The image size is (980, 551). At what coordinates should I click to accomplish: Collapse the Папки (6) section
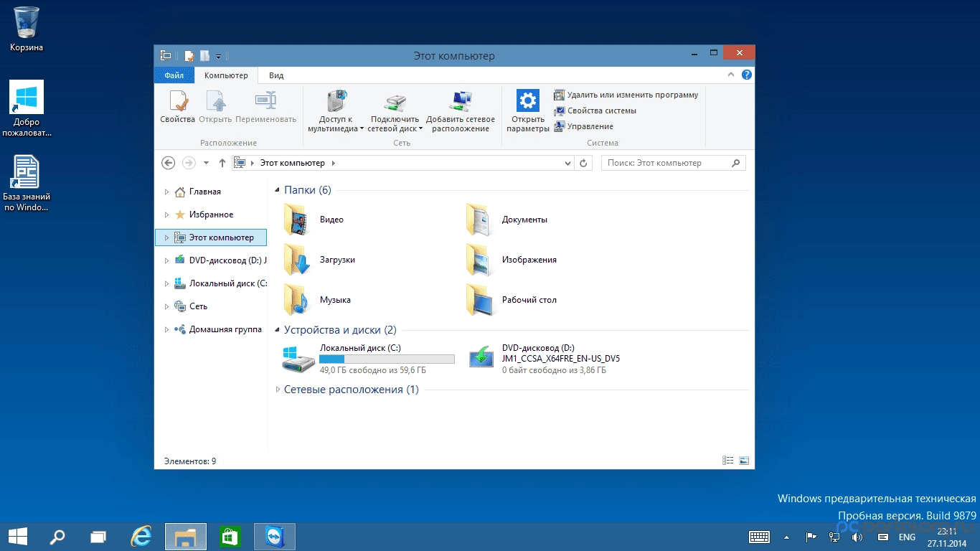278,191
